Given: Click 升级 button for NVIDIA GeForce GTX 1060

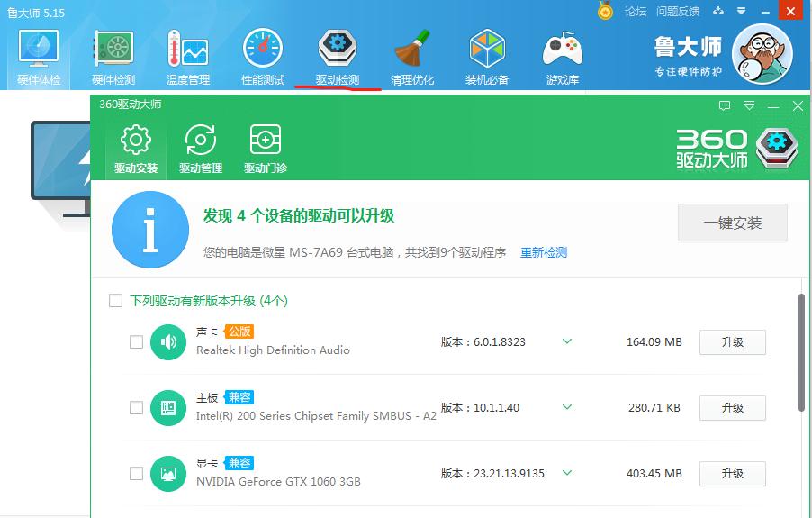Looking at the screenshot, I should coord(733,474).
